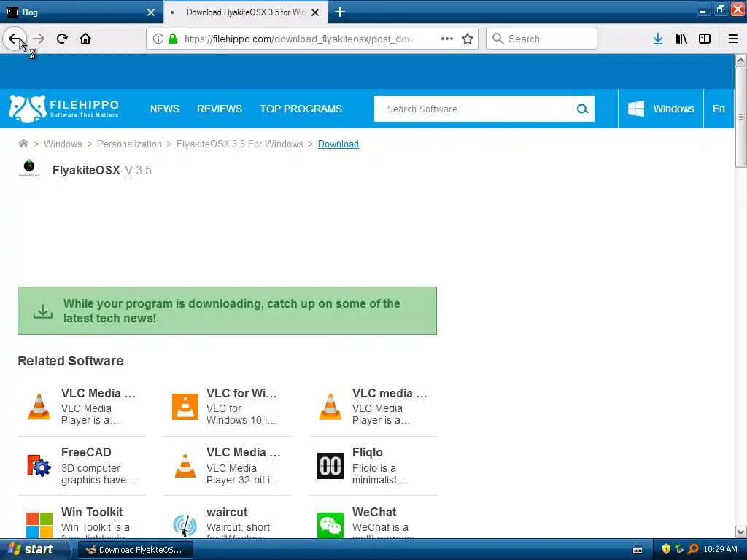Click the address bar URL field

[298, 39]
